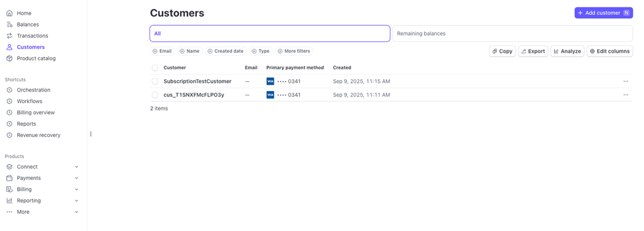Click the Home house icon in sidebar
The width and height of the screenshot is (644, 231).
[x=9, y=13]
